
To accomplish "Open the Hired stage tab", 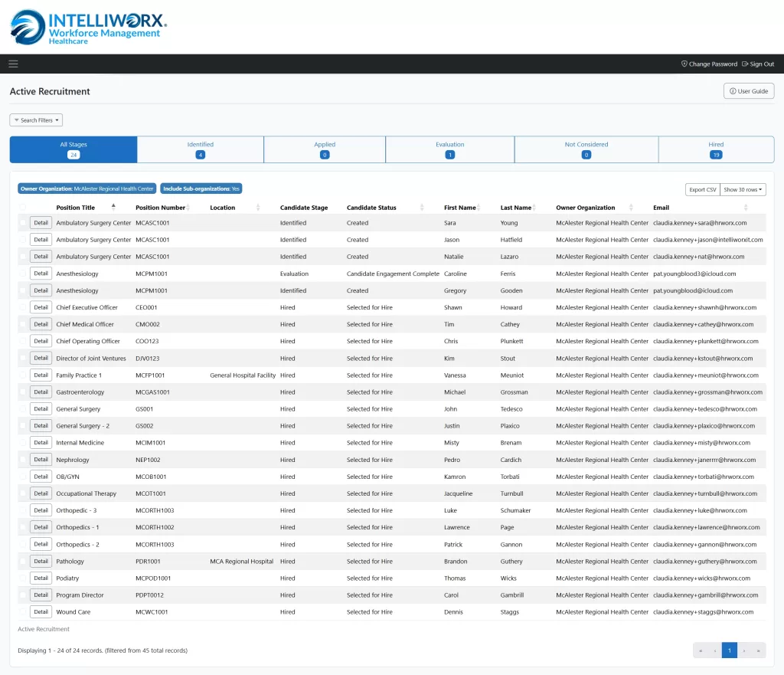I will (x=716, y=149).
